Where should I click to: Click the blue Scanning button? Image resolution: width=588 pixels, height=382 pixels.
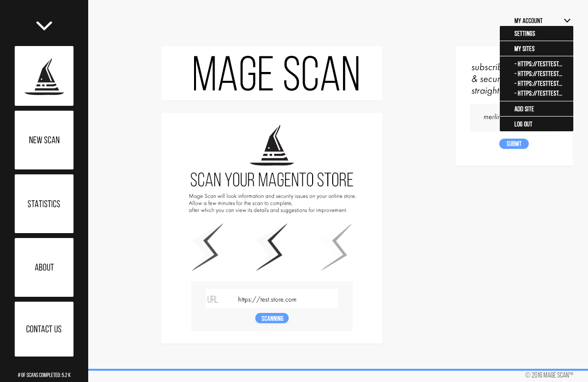pyautogui.click(x=272, y=318)
